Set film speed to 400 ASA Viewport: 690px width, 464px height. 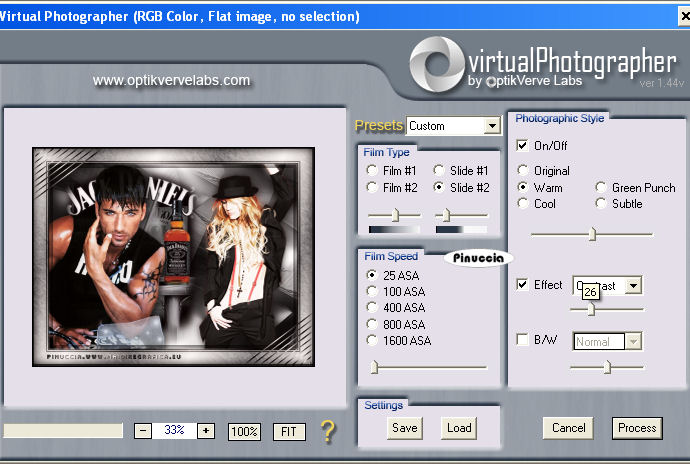click(x=372, y=307)
